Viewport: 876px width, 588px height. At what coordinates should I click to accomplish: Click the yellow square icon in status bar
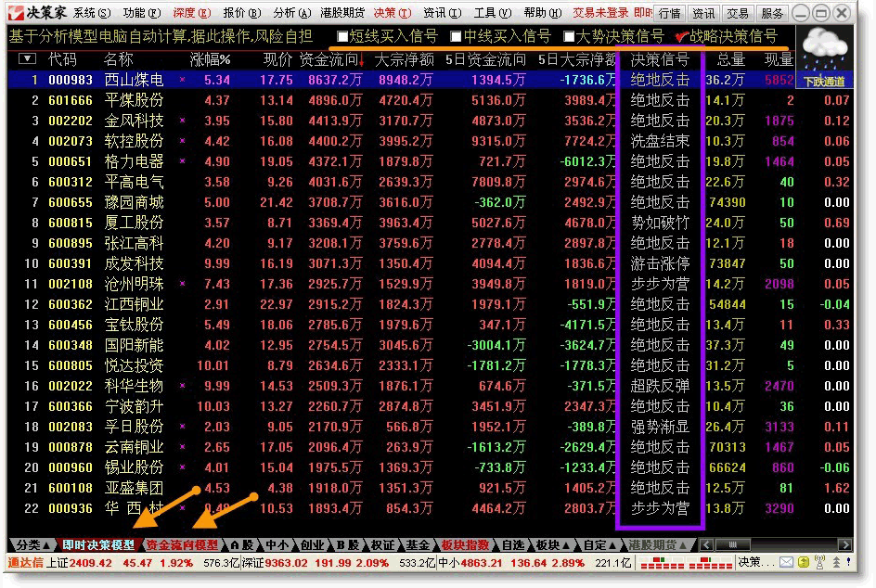(x=803, y=562)
